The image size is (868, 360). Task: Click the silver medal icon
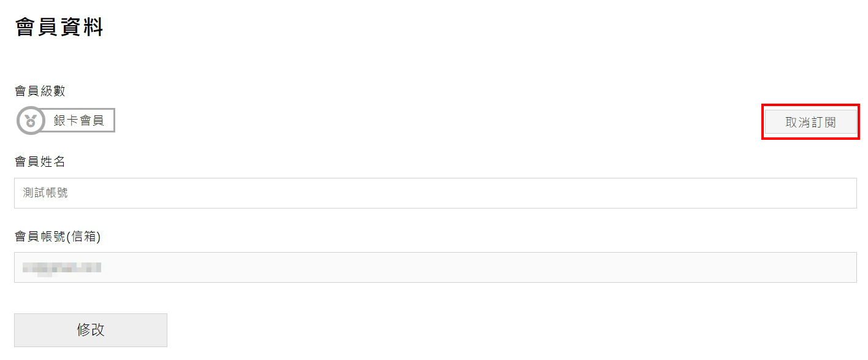(30, 121)
